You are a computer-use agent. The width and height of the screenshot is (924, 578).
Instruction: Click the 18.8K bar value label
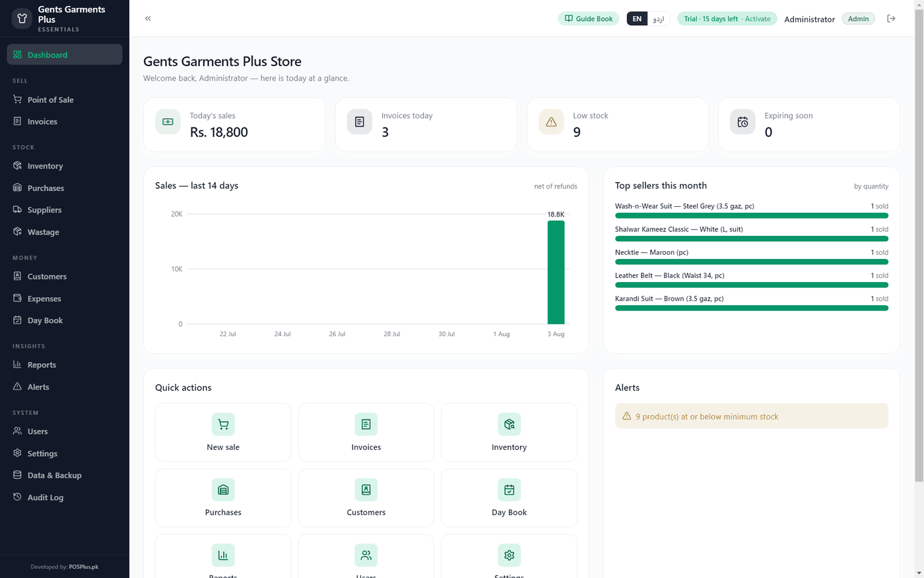[x=556, y=214]
